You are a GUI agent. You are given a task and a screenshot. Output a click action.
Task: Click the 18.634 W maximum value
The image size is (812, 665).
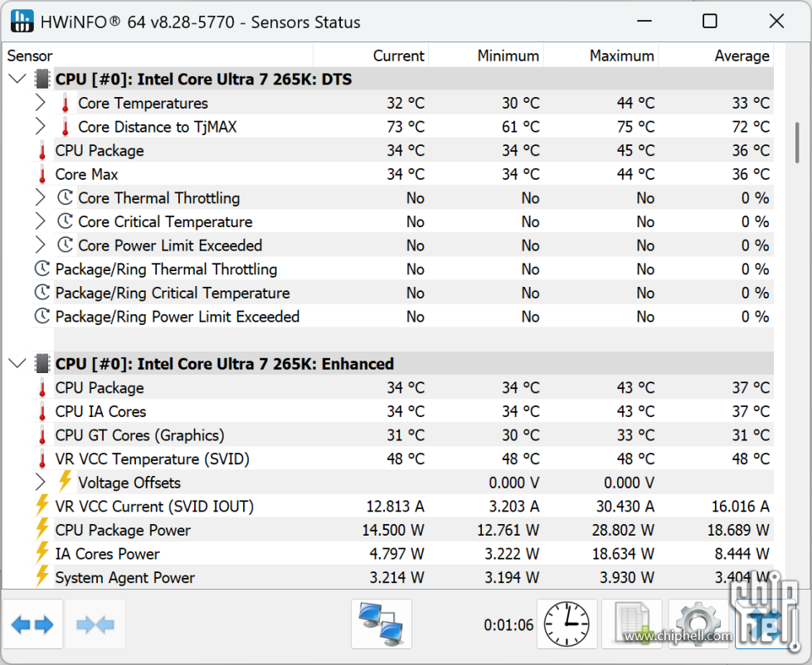point(623,554)
